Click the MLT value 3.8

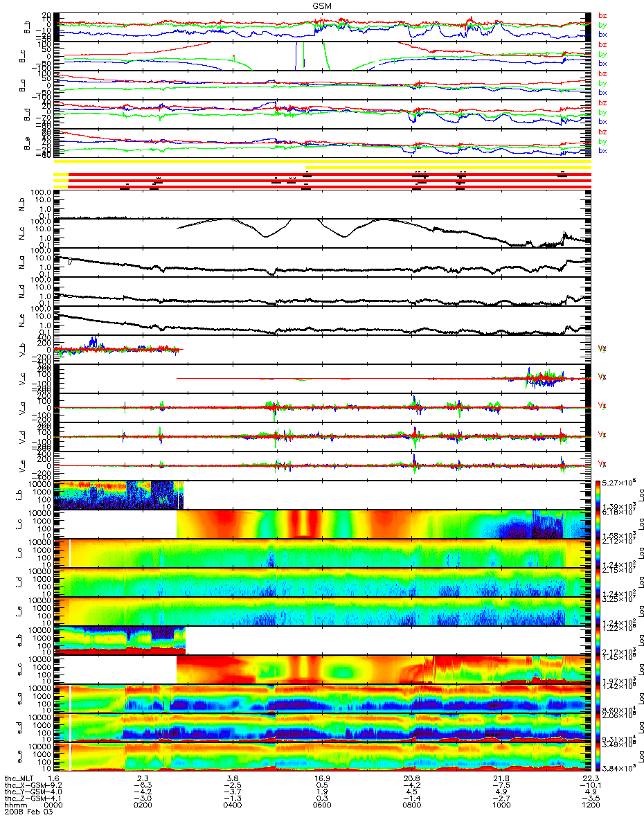(233, 779)
